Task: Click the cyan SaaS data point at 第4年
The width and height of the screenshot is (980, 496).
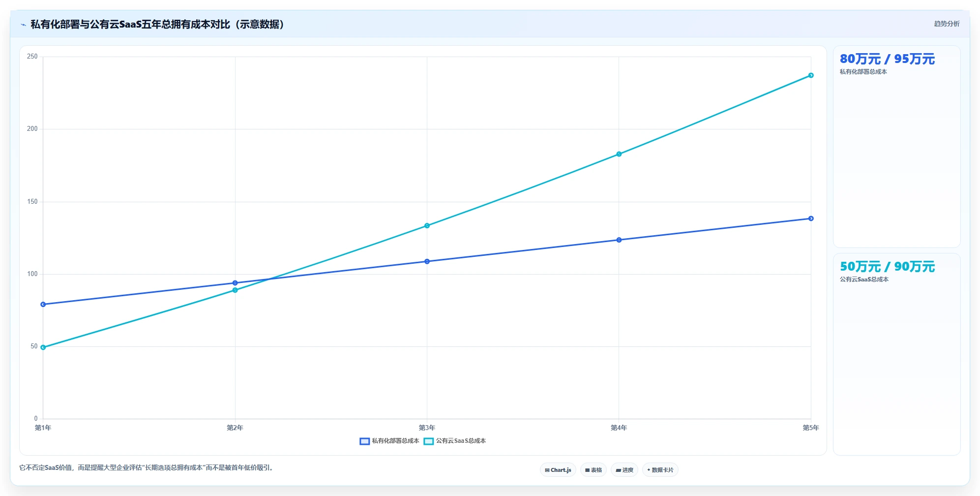Action: [619, 154]
